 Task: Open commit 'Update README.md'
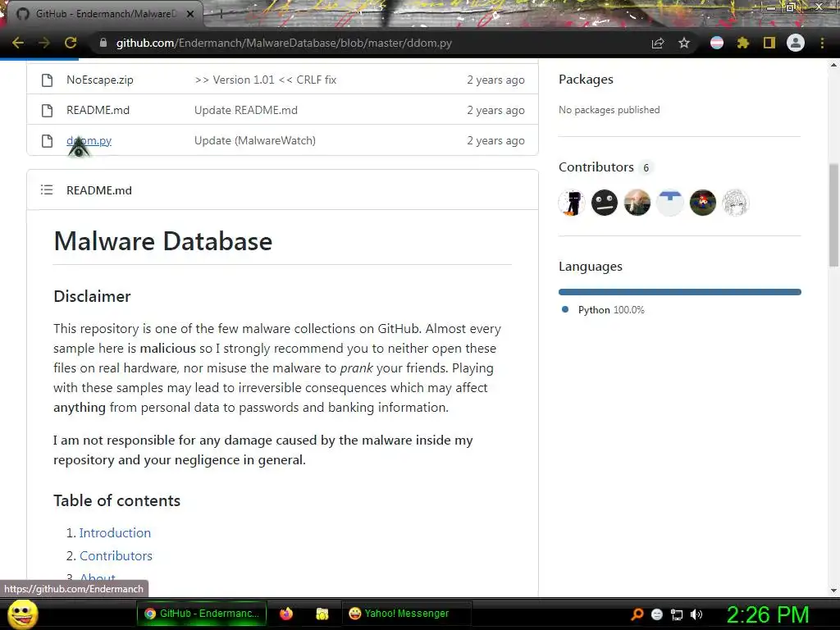(246, 111)
